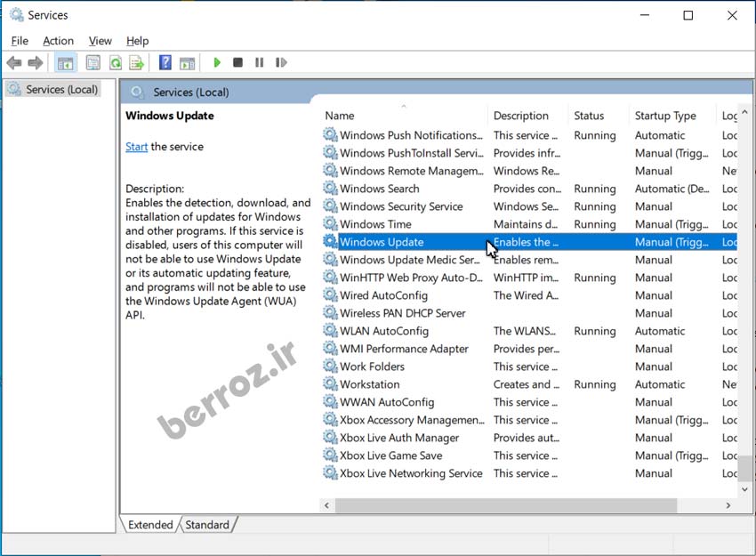Open the View menu
This screenshot has height=556, width=756.
point(101,41)
